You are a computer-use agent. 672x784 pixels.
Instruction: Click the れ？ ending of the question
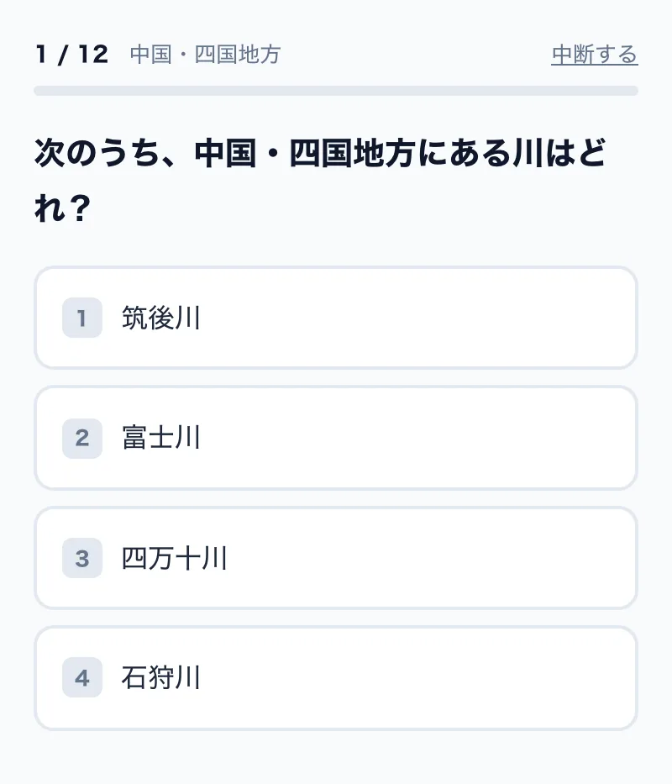click(x=62, y=208)
